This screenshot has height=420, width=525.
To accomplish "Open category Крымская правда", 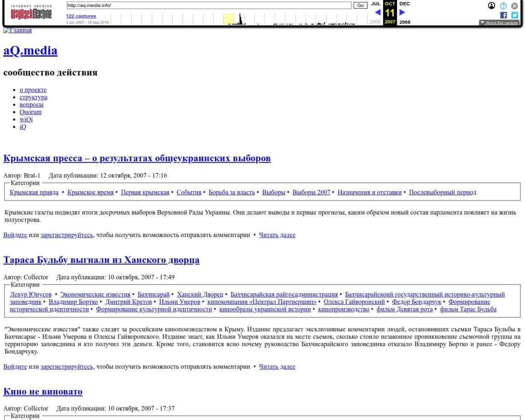I will pyautogui.click(x=34, y=192).
